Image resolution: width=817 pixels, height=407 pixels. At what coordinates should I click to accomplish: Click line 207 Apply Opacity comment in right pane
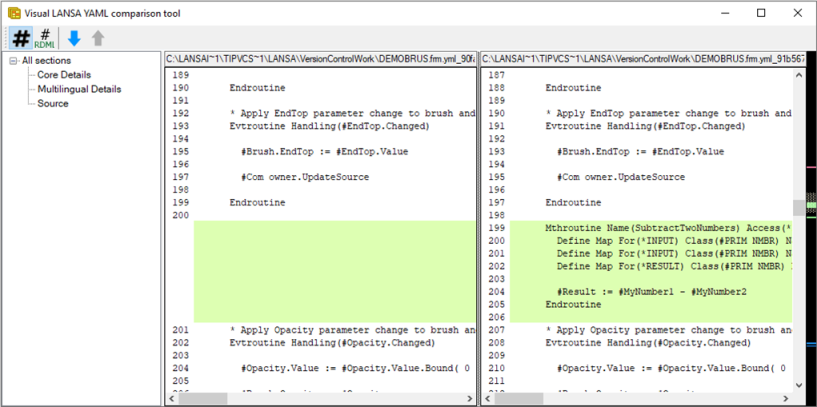[669, 330]
